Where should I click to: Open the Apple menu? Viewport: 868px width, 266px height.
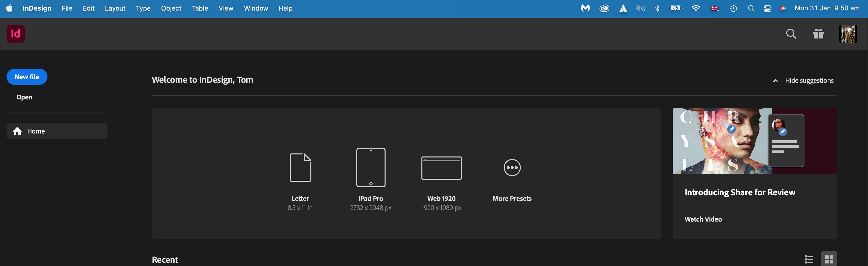click(9, 8)
